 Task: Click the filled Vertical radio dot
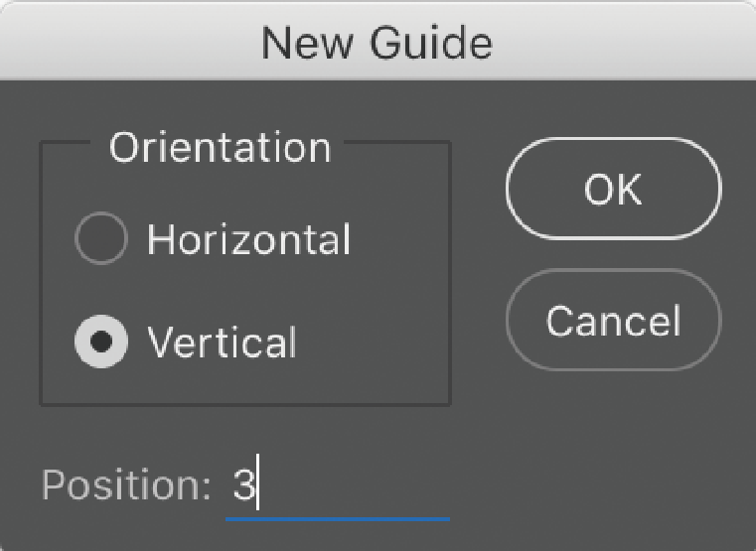click(x=101, y=343)
